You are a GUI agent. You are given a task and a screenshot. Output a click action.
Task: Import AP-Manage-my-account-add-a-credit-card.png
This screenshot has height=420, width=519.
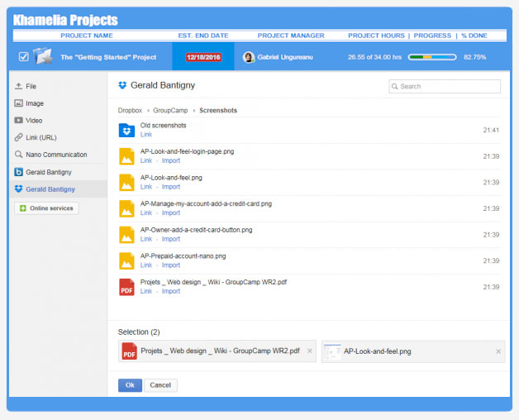(171, 213)
